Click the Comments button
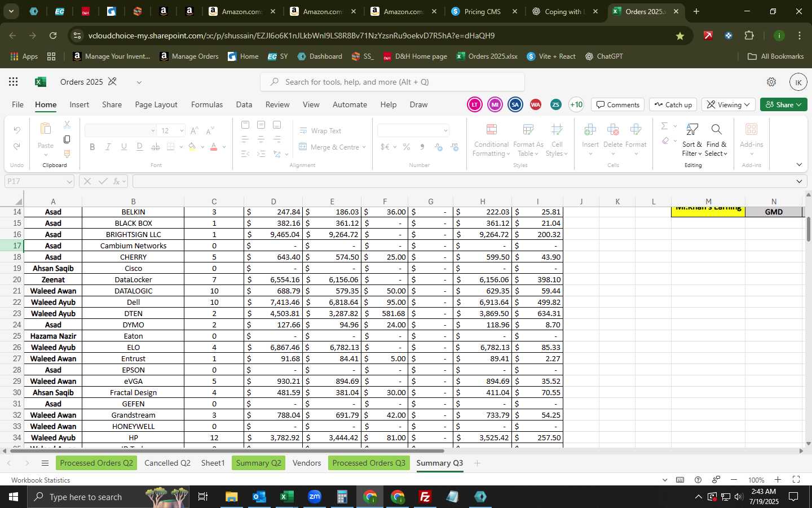The width and height of the screenshot is (812, 508). 618,104
